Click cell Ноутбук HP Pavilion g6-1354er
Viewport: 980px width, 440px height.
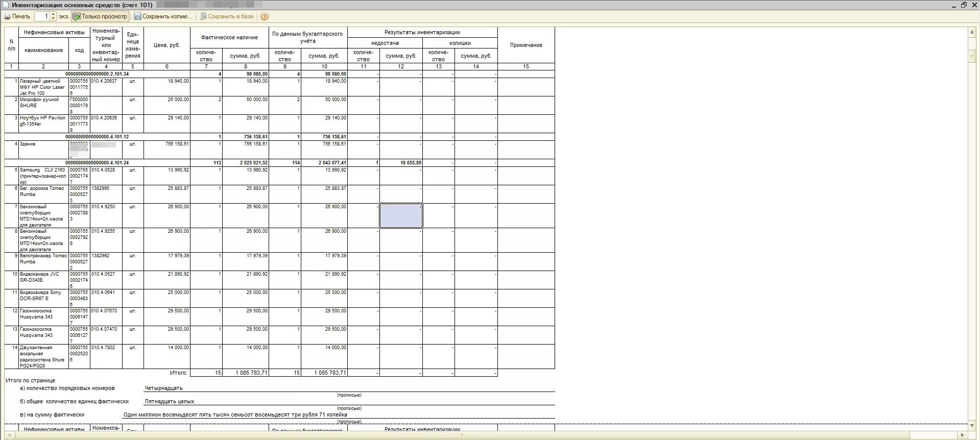point(43,124)
